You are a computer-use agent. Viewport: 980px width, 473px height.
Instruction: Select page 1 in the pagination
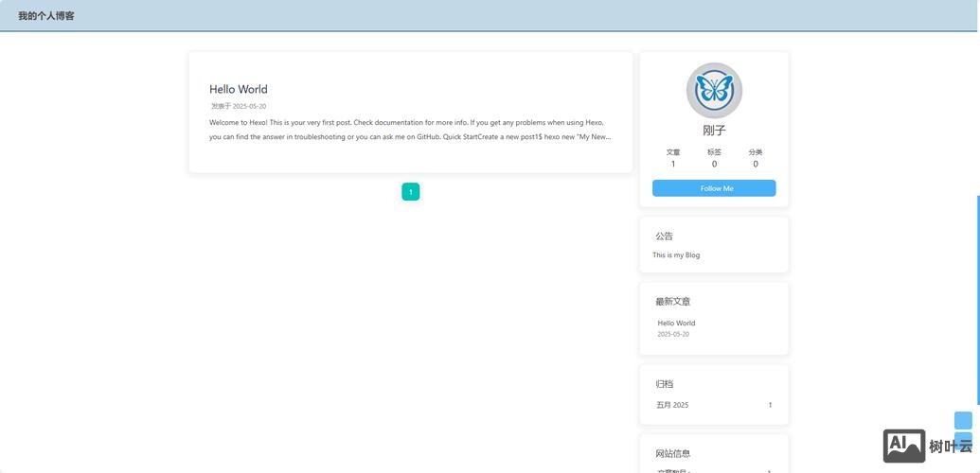410,192
